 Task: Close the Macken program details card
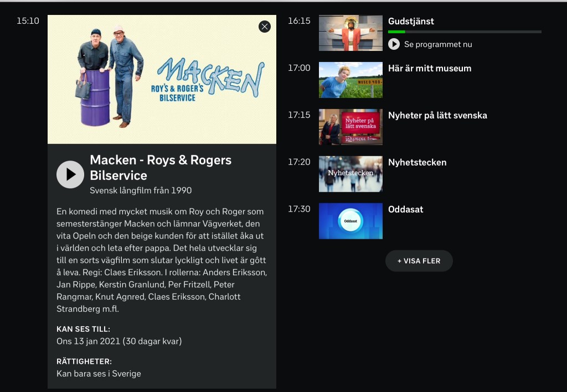pos(265,27)
